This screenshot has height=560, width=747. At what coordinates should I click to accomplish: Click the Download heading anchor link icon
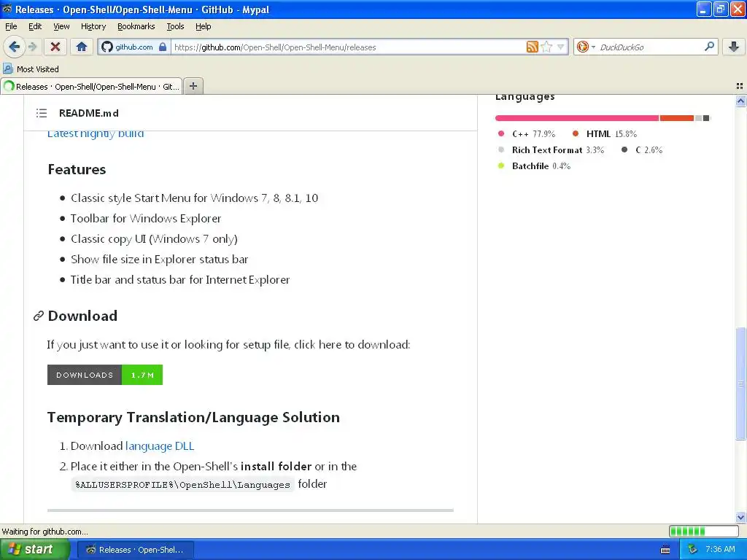click(39, 316)
